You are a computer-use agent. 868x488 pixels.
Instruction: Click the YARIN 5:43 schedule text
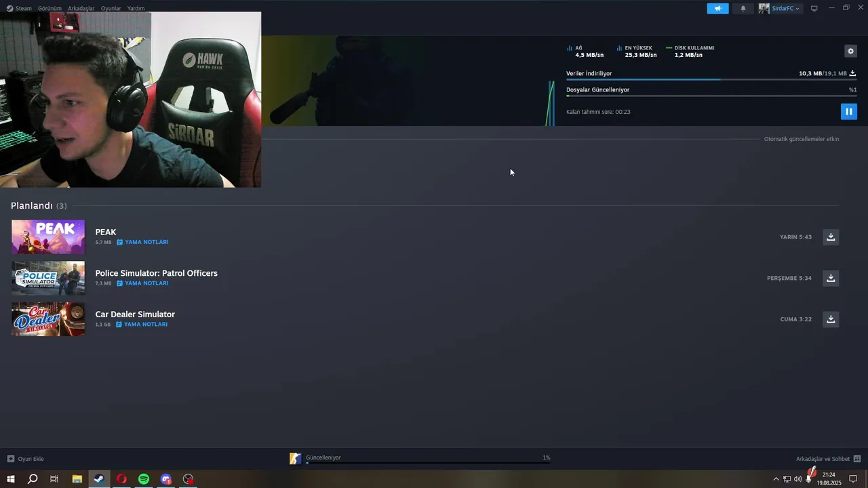click(x=795, y=237)
